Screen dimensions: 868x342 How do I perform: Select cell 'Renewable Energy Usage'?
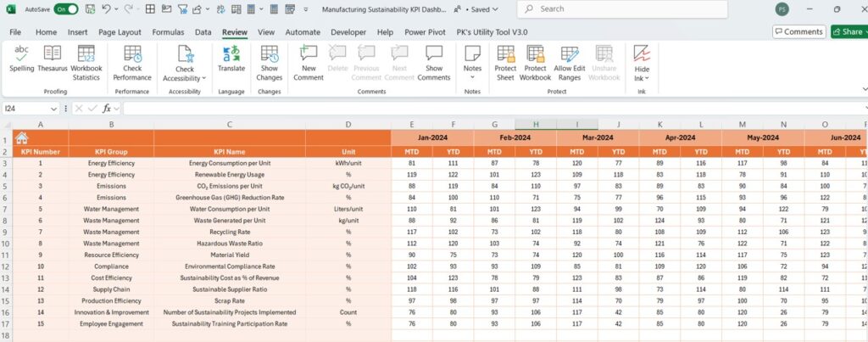tap(230, 175)
